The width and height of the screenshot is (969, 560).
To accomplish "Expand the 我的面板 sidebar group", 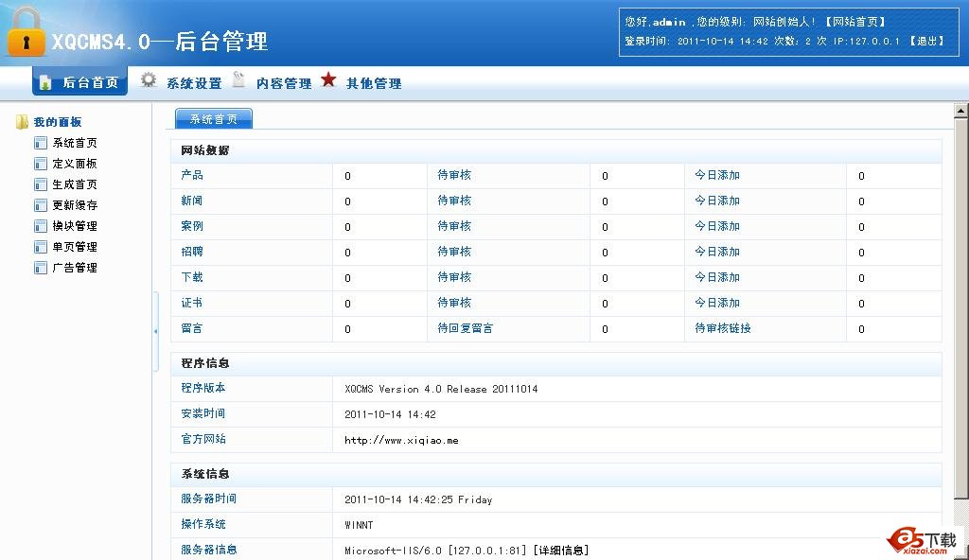I will point(58,122).
